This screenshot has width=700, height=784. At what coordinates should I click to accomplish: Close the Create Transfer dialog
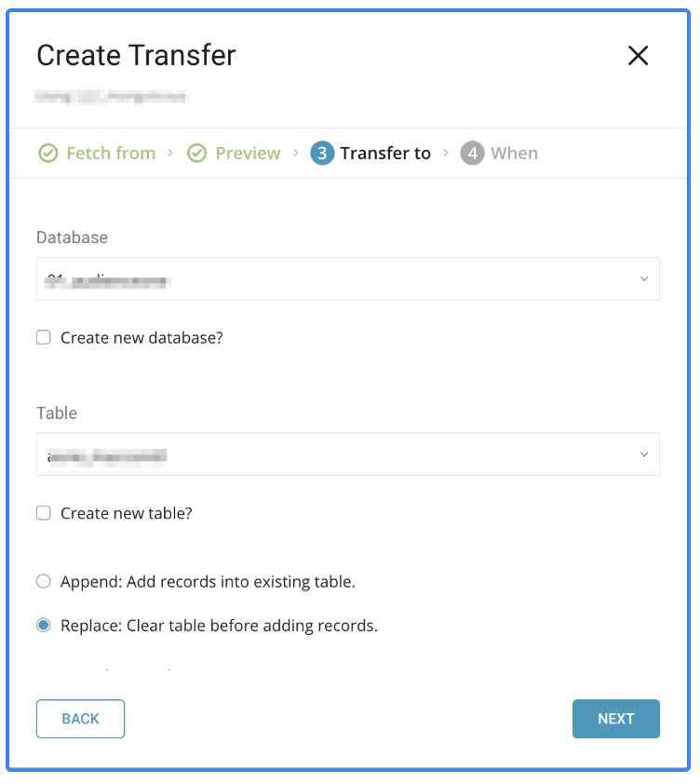[638, 56]
